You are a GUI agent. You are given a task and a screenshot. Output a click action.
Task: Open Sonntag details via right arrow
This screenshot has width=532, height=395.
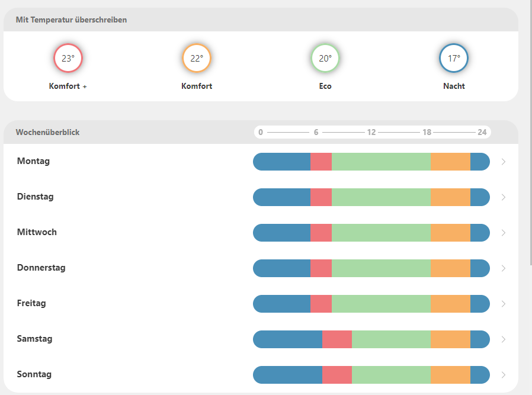504,375
